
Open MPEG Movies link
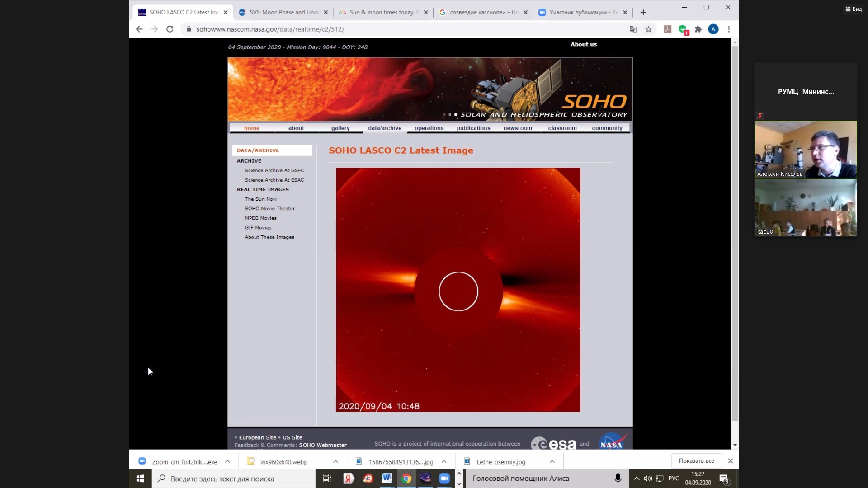(261, 218)
